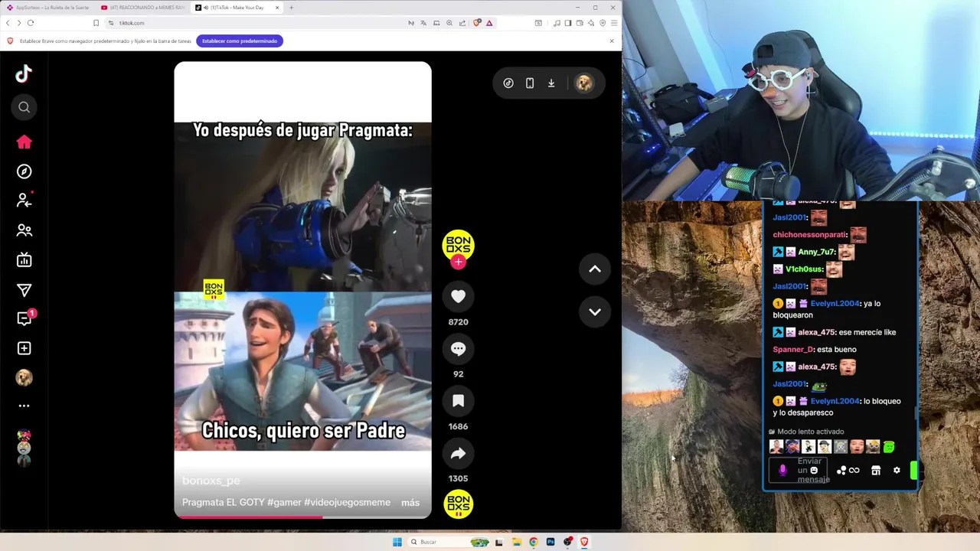This screenshot has width=980, height=551.
Task: Open comments on the video
Action: coord(458,348)
